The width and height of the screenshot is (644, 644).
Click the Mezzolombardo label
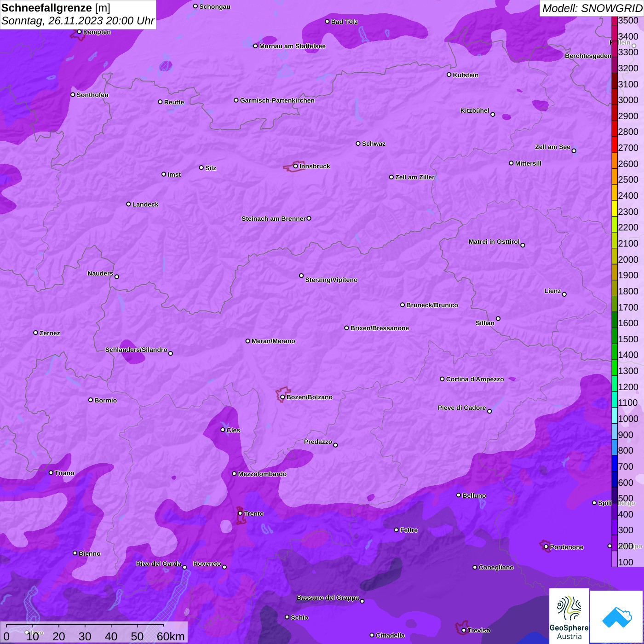(262, 474)
